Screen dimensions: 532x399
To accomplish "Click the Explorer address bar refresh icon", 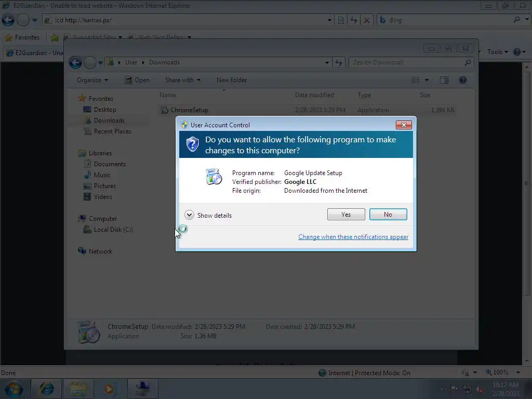I will pyautogui.click(x=338, y=62).
